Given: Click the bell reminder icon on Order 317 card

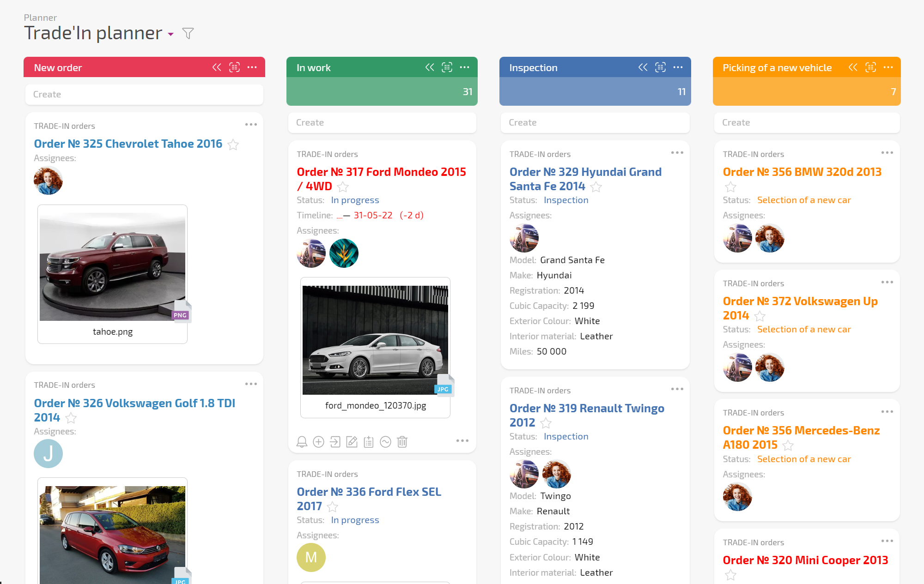Looking at the screenshot, I should (x=302, y=442).
